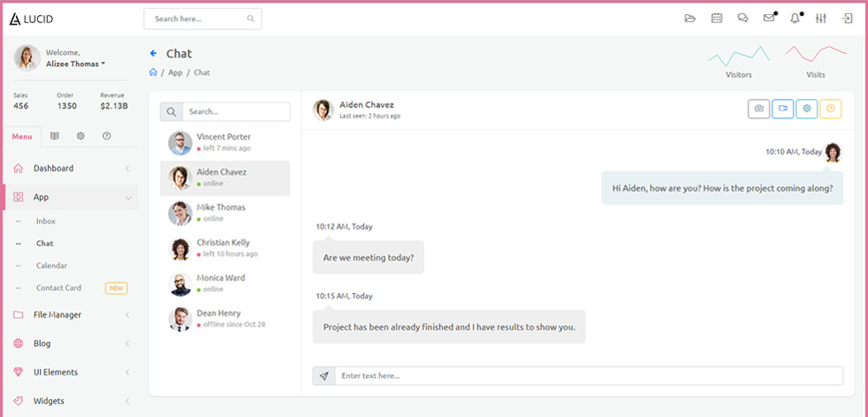This screenshot has height=417, width=868.
Task: Click the magnifier icon in contacts search
Action: pyautogui.click(x=172, y=112)
